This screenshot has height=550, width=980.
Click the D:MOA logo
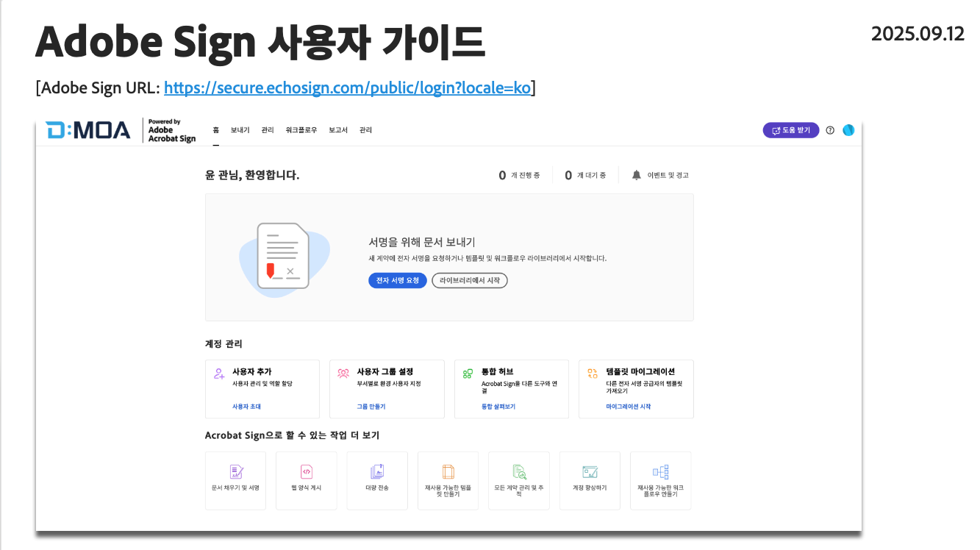87,130
